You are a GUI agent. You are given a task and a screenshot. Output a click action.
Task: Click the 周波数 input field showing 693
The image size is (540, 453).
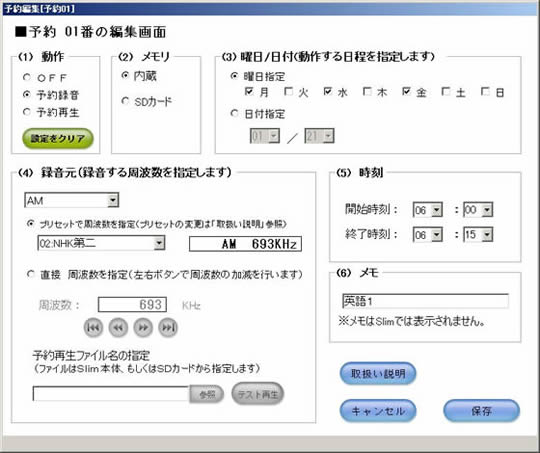(132, 305)
